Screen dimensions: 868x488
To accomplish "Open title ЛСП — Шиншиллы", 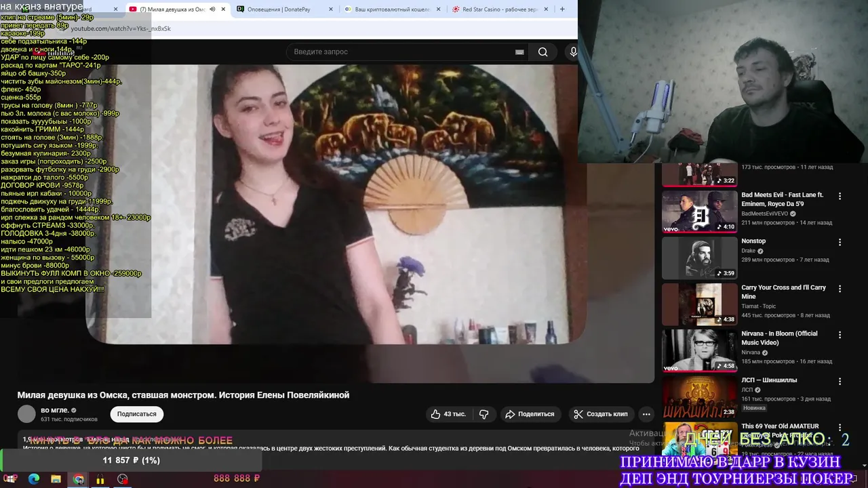I will coord(769,380).
